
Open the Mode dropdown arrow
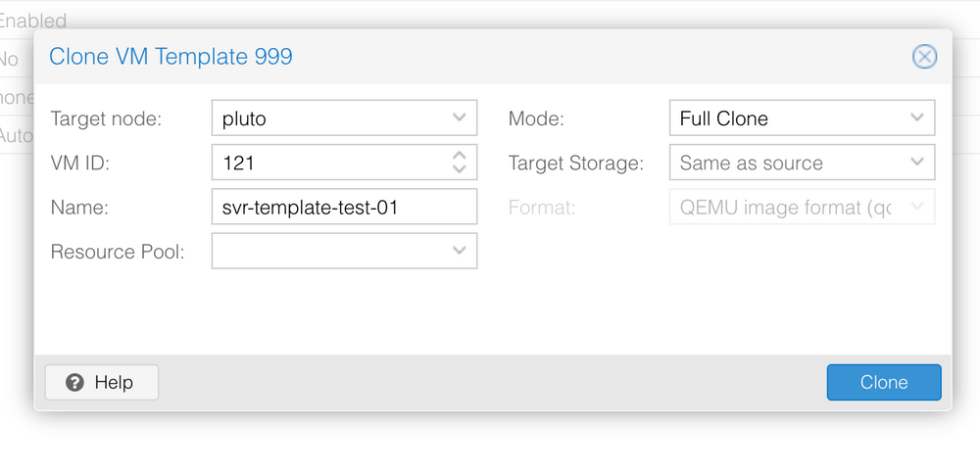(x=916, y=118)
